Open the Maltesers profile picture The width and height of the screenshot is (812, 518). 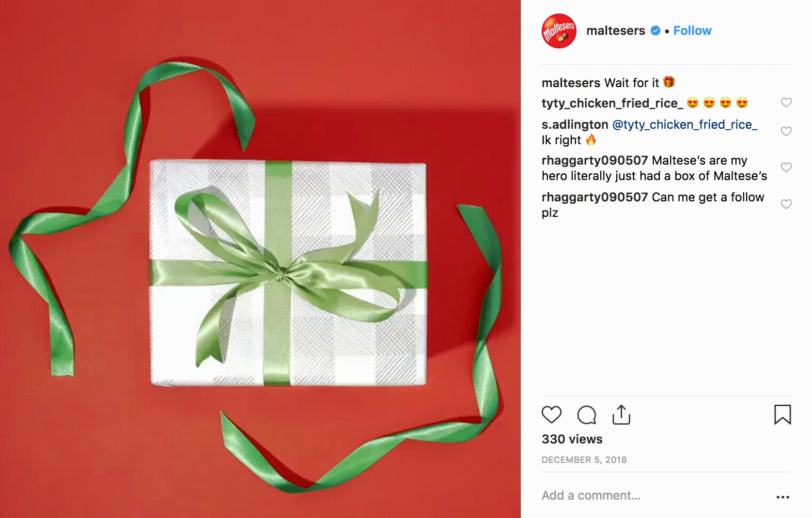[559, 31]
